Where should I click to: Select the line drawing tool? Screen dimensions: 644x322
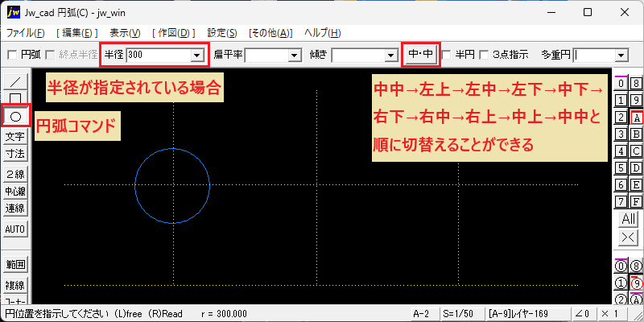[x=15, y=82]
